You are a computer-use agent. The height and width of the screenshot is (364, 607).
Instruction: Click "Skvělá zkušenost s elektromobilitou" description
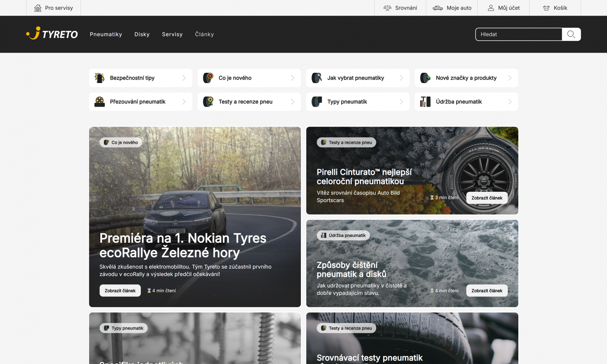pos(186,270)
